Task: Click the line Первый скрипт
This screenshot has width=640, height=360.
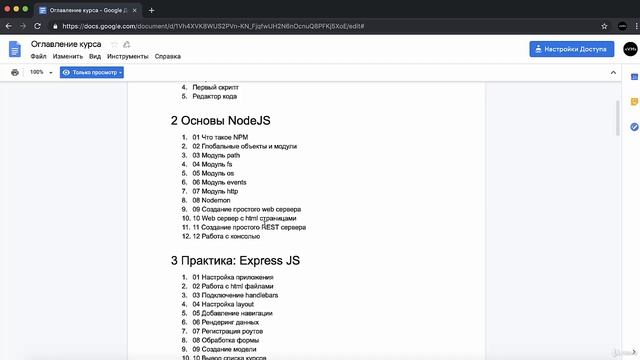Action: [216, 87]
